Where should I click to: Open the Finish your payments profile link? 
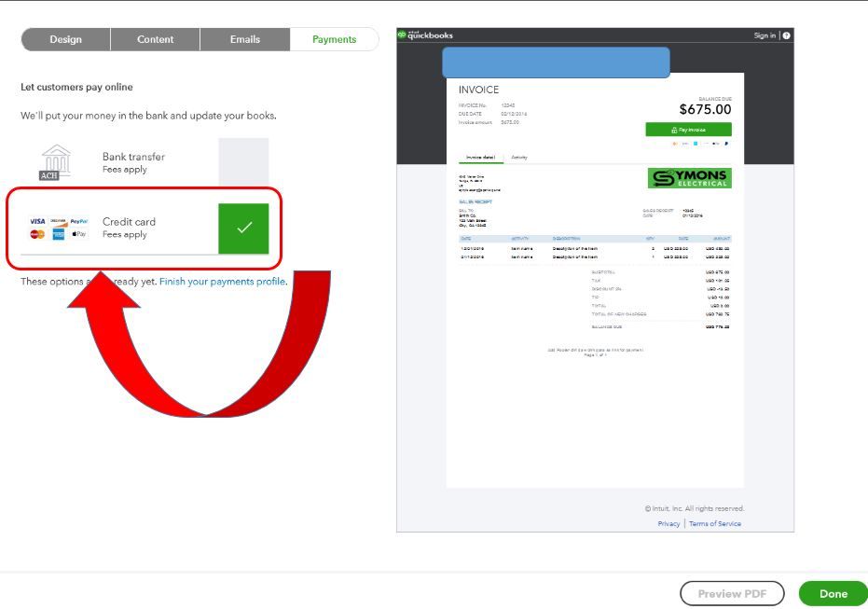223,282
